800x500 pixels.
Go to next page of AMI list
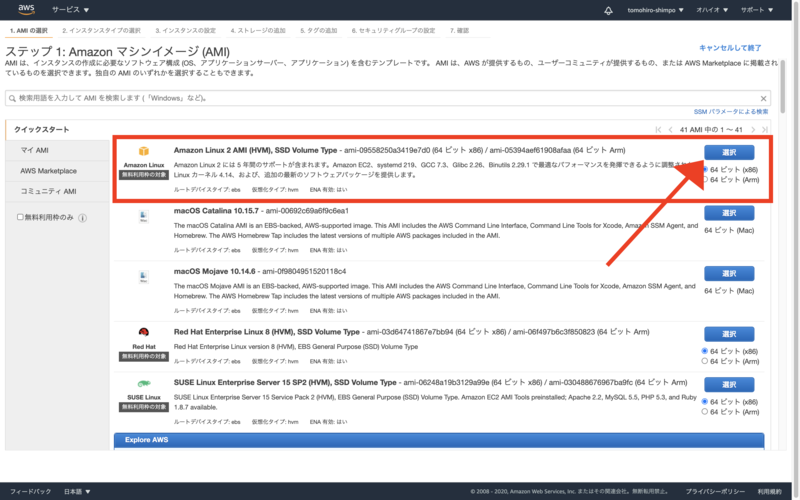coord(753,130)
